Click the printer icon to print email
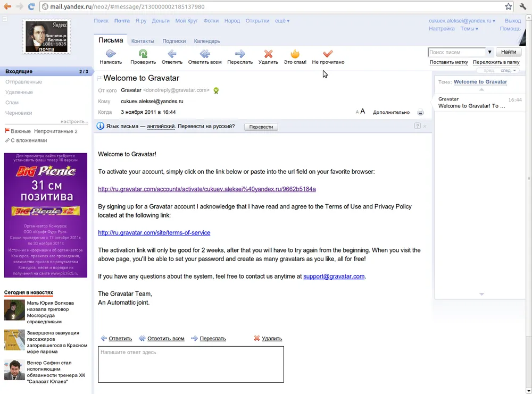 click(x=420, y=112)
